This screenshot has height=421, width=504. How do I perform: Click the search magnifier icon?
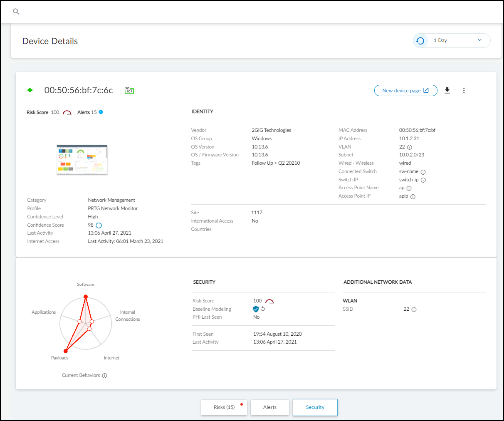[16, 12]
